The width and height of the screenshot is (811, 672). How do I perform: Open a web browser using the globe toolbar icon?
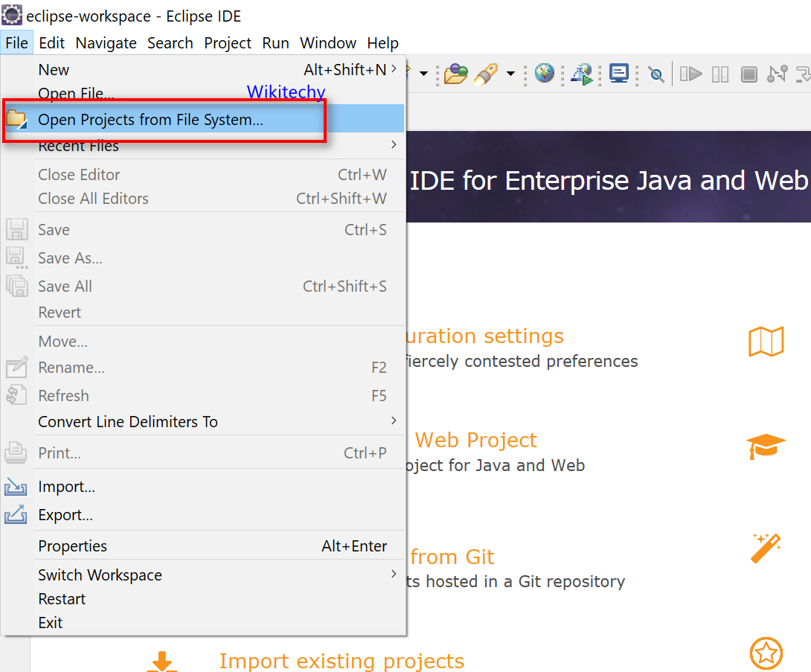coord(544,74)
